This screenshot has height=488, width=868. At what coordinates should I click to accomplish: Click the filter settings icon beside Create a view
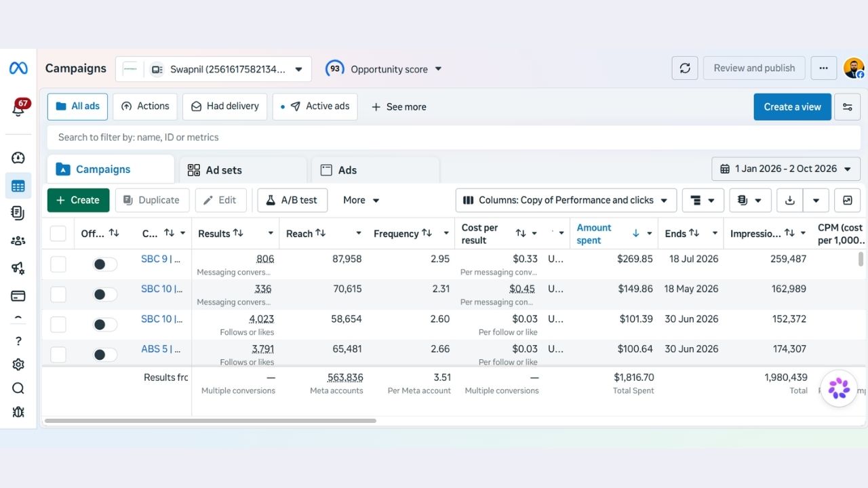click(848, 107)
